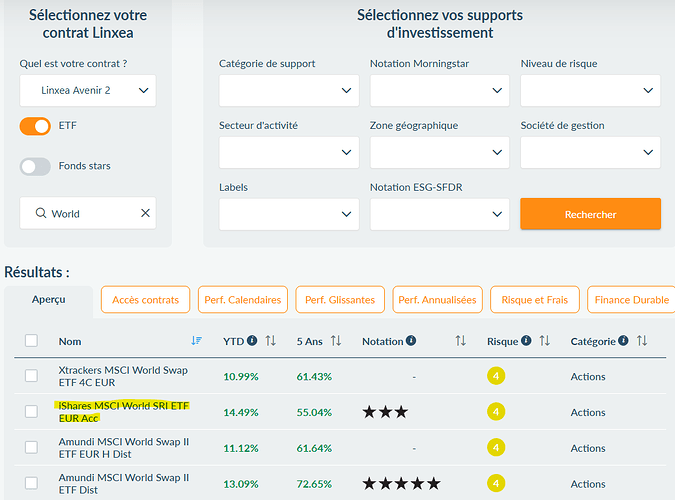This screenshot has height=500, width=675.
Task: Switch to the Aperçu tab
Action: 49,300
